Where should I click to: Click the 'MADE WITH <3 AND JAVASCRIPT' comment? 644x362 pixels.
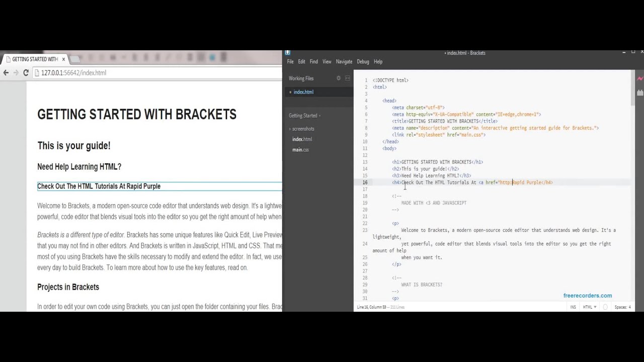pos(434,203)
